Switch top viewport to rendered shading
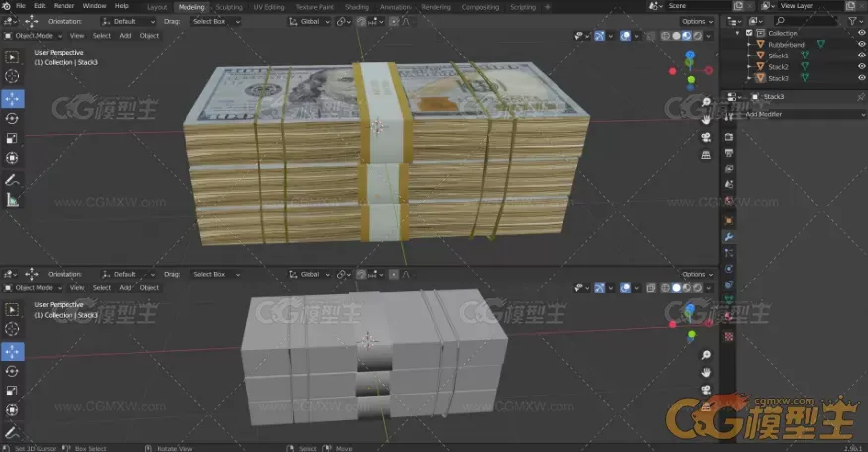The width and height of the screenshot is (868, 452). pyautogui.click(x=698, y=36)
